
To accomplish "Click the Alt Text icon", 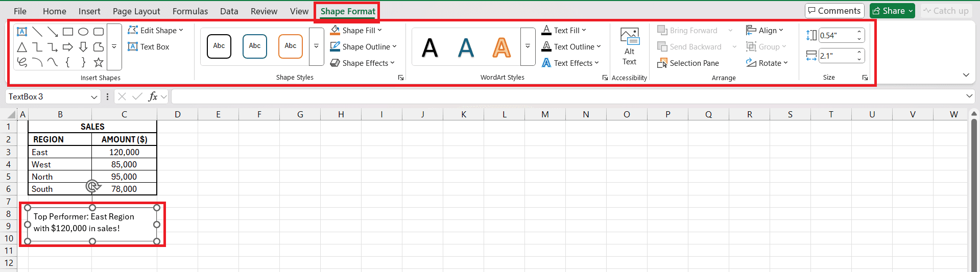I will (629, 46).
